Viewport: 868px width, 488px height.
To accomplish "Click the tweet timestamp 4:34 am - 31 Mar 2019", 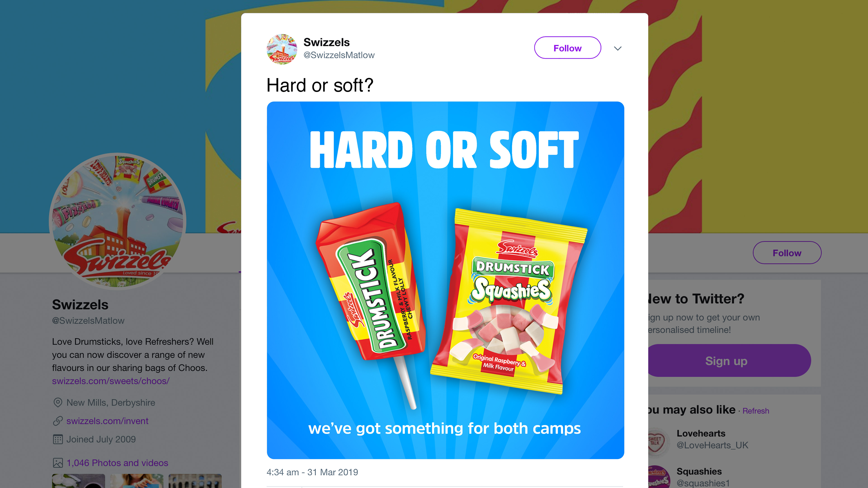I will tap(312, 472).
